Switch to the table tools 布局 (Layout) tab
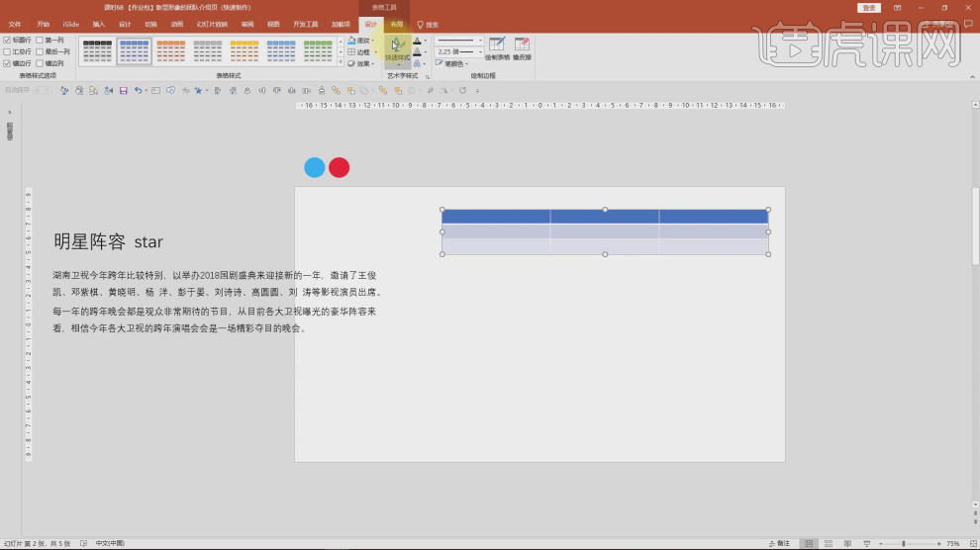 click(x=397, y=25)
